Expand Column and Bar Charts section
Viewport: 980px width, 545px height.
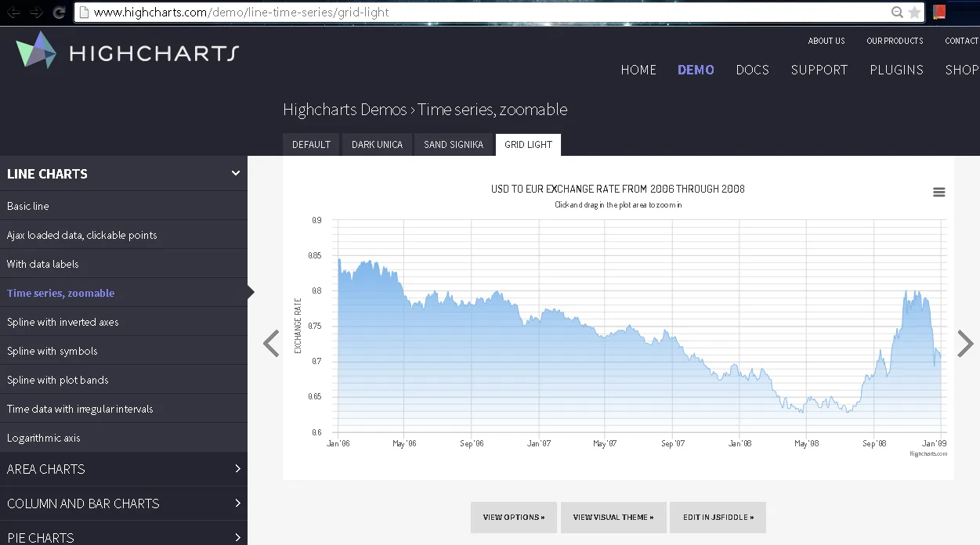[124, 503]
